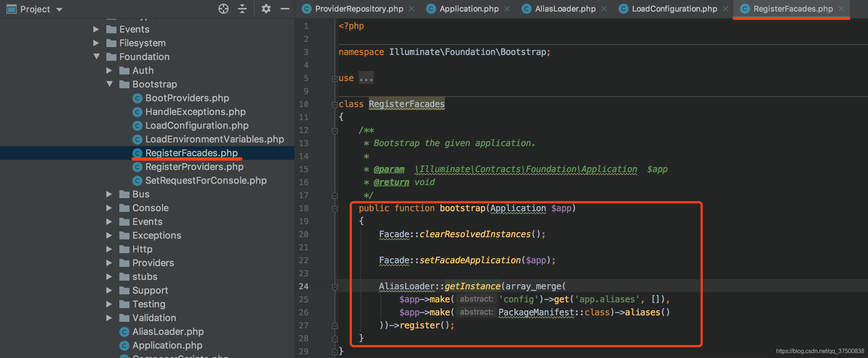
Task: Fold the doc comment at line 12
Action: (335, 131)
